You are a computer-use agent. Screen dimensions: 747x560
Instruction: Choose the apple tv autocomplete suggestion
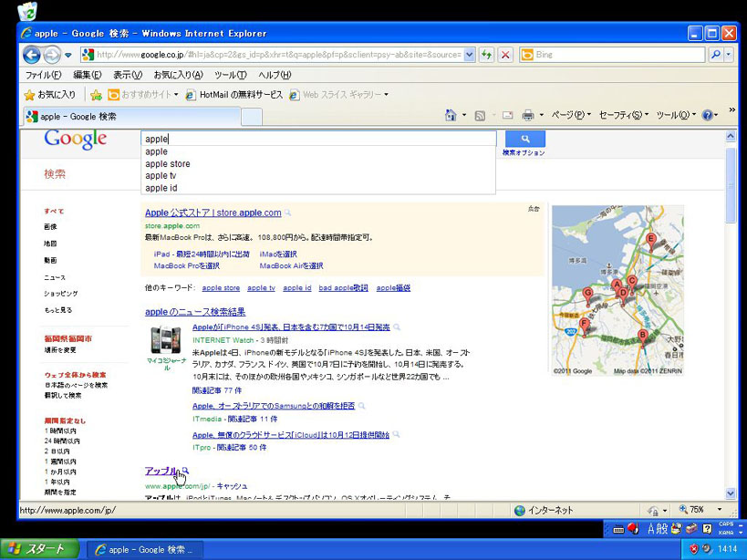click(x=318, y=176)
